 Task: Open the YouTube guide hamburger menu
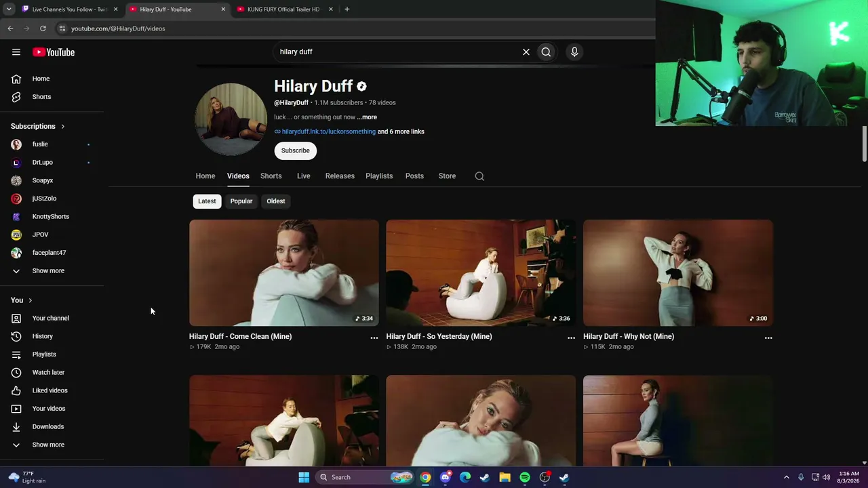16,52
